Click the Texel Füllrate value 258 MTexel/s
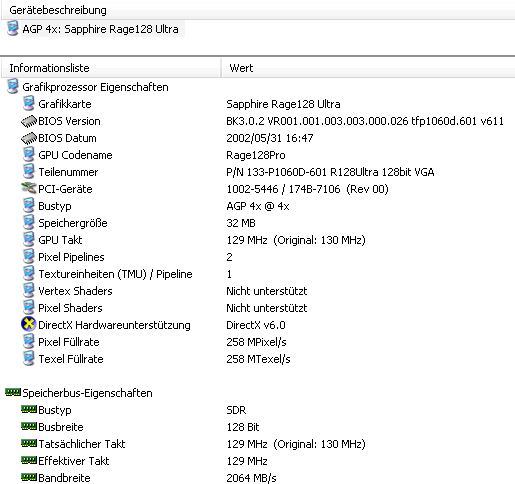The image size is (515, 484). coord(258,359)
